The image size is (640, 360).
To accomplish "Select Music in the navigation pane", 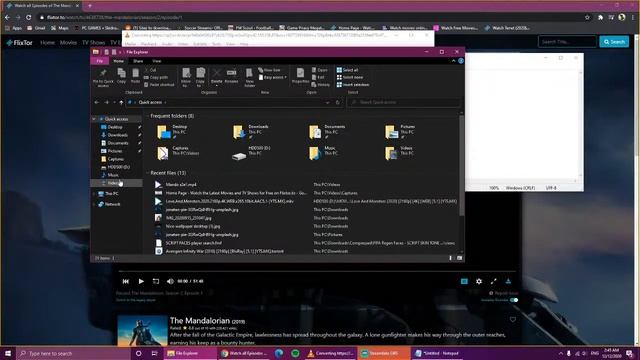I will click(113, 175).
